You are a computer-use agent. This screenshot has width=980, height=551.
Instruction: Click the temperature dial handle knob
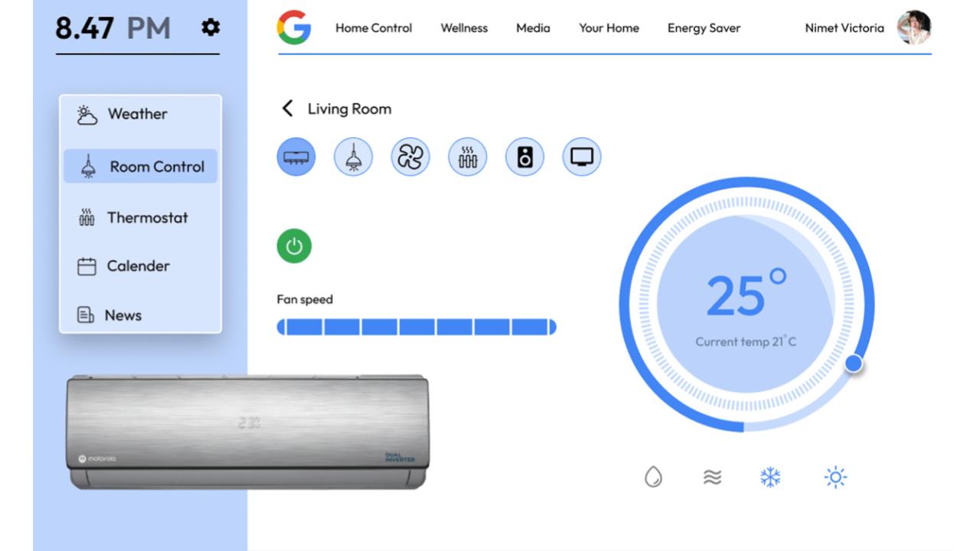click(854, 364)
